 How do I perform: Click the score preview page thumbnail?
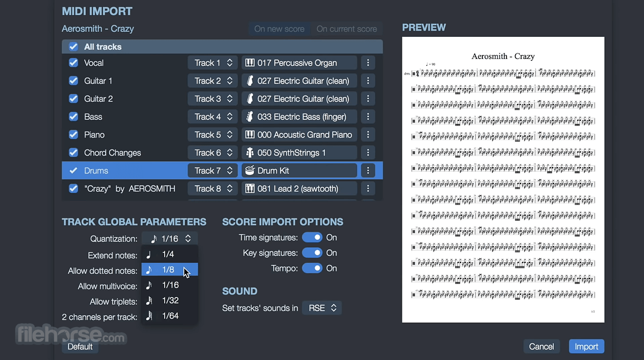[x=503, y=180]
